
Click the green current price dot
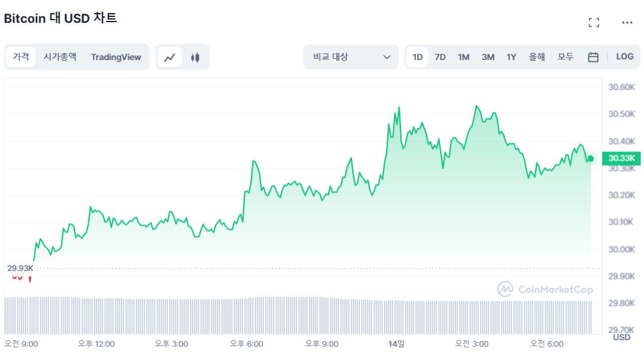pyautogui.click(x=590, y=159)
